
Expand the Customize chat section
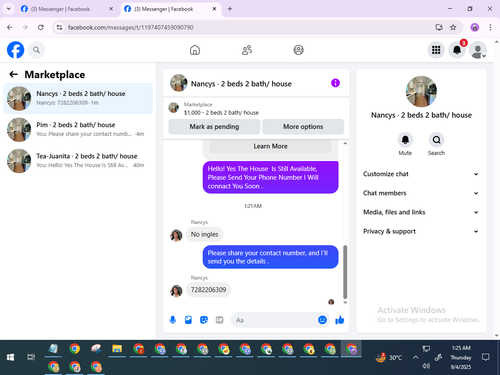click(x=421, y=174)
